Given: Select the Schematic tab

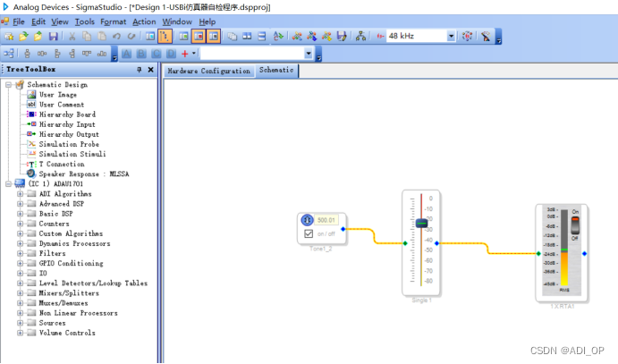Looking at the screenshot, I should (x=276, y=70).
